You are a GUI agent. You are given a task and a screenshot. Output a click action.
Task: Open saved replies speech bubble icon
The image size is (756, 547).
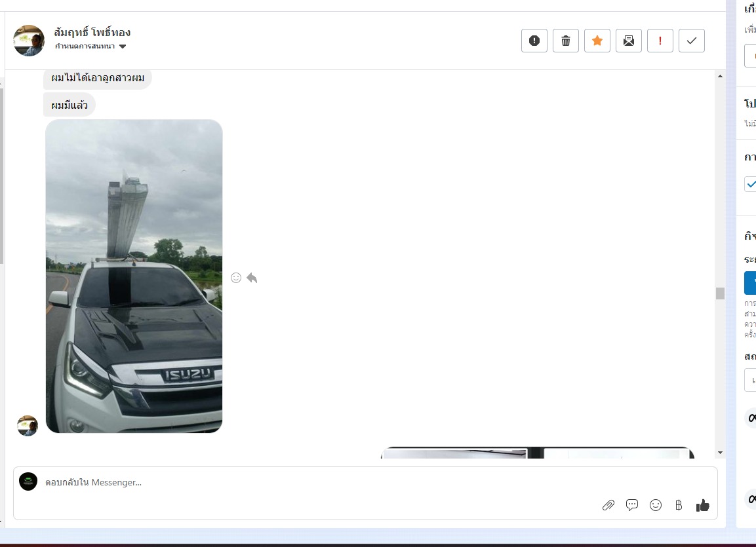(632, 505)
